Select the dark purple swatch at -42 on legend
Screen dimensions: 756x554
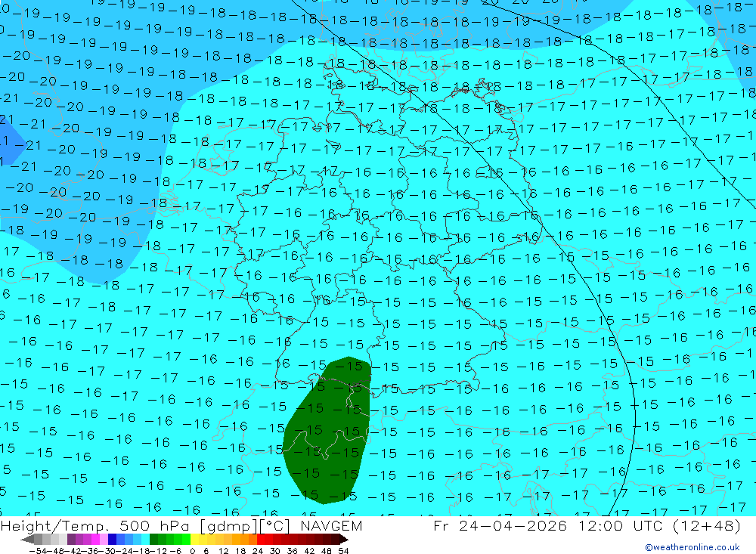point(71,540)
